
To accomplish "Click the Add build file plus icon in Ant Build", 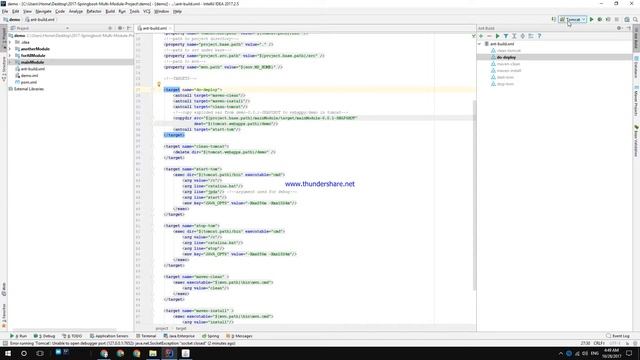I will coord(481,36).
